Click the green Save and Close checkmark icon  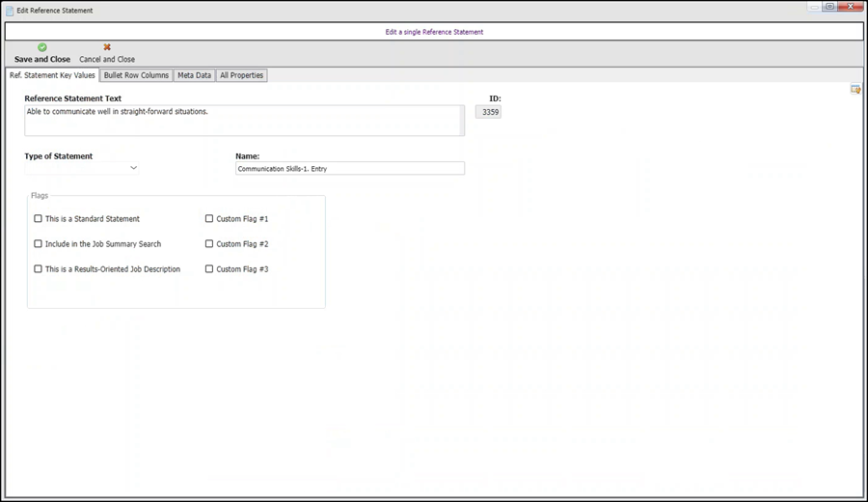[x=42, y=47]
